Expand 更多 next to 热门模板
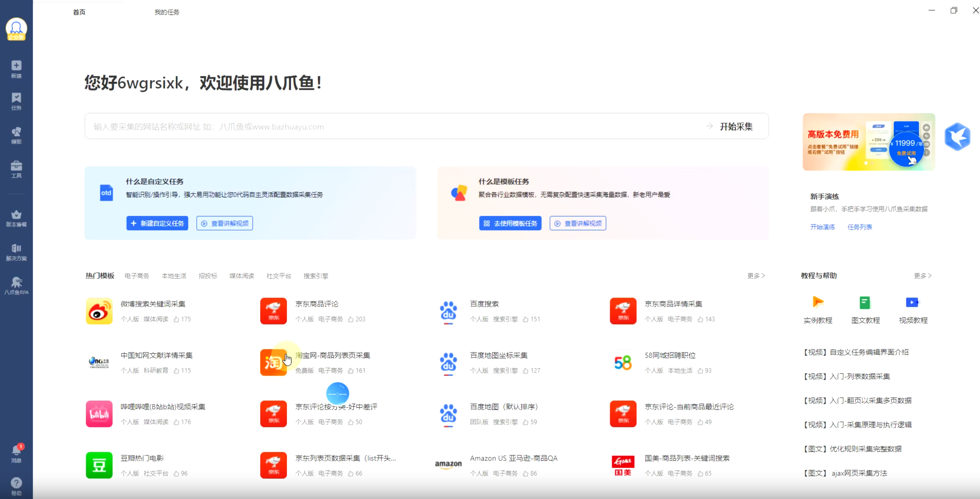 (x=755, y=276)
